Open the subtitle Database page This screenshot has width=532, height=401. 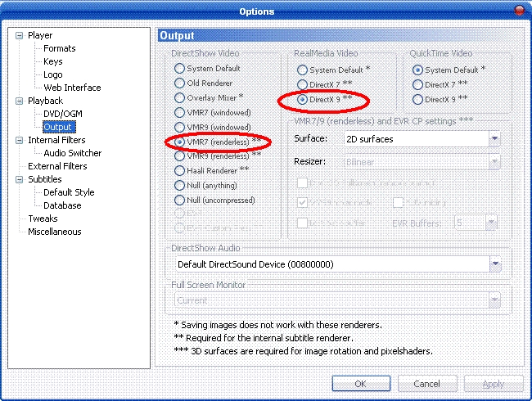pos(62,205)
